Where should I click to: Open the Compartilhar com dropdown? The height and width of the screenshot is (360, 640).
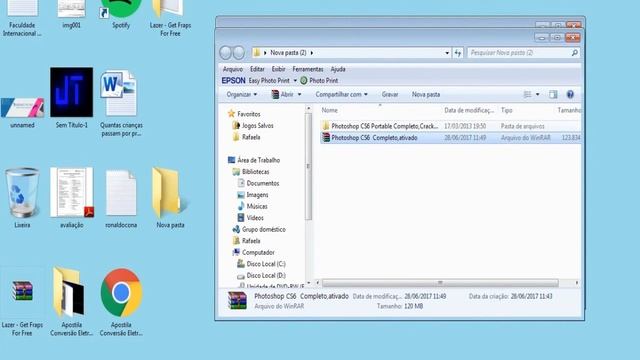(341, 94)
